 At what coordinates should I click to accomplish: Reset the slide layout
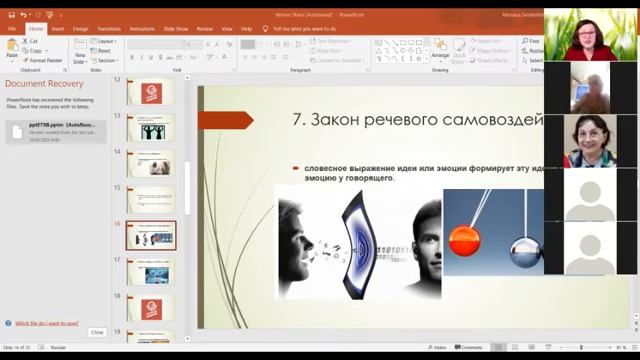[101, 51]
